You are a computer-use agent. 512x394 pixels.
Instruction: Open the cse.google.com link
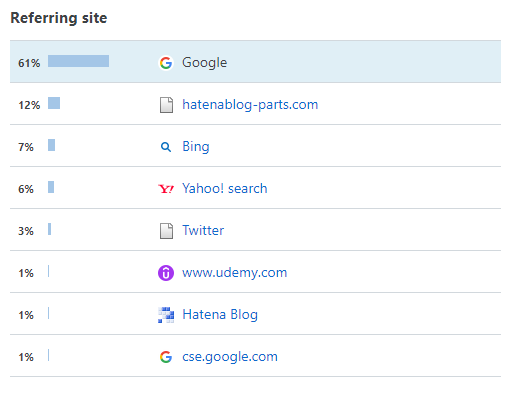(x=230, y=357)
